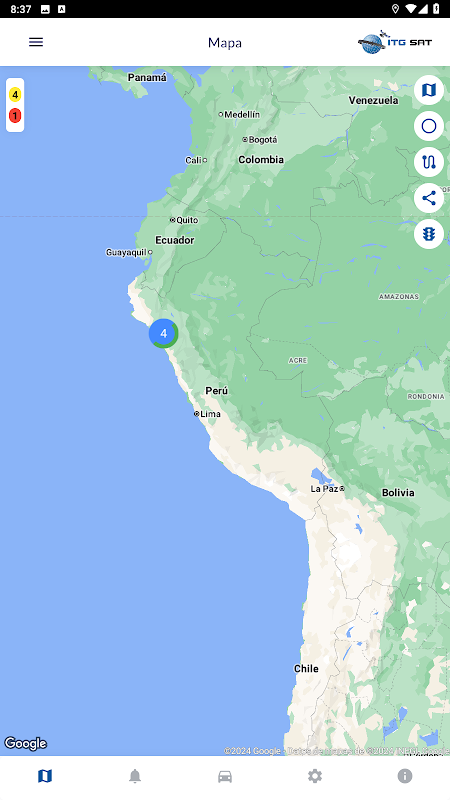Viewport: 450px width, 800px height.
Task: Tap the map type layers button
Action: [x=429, y=90]
